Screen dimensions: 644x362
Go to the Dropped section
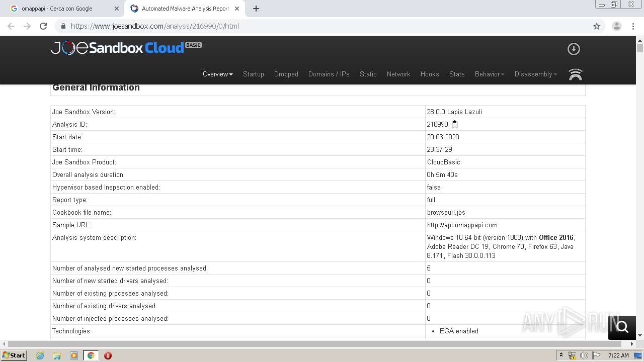(x=286, y=74)
